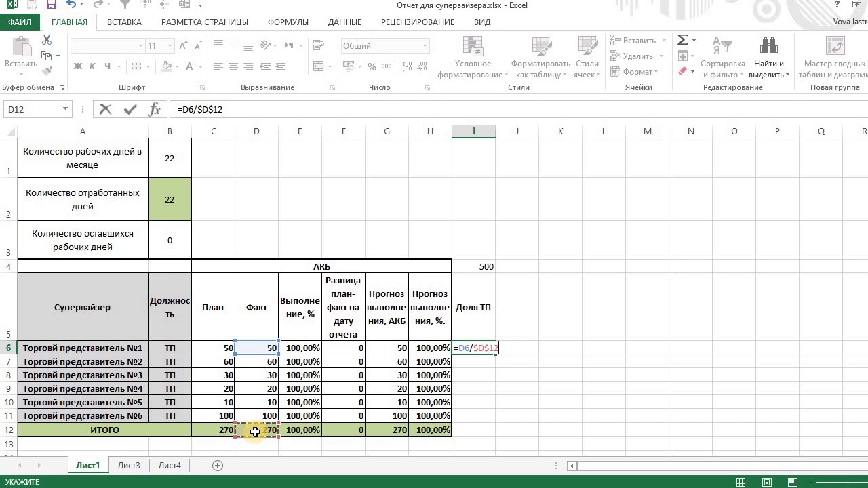Open the Insert Function fx dialog
Screen dimensions: 868x488
pos(154,109)
